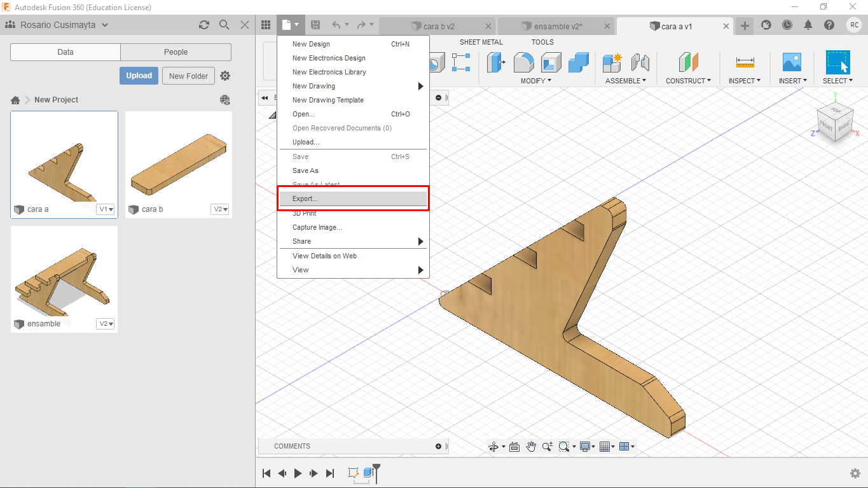Viewport: 868px width, 488px height.
Task: Open Display Settings dropdown
Action: click(x=587, y=447)
